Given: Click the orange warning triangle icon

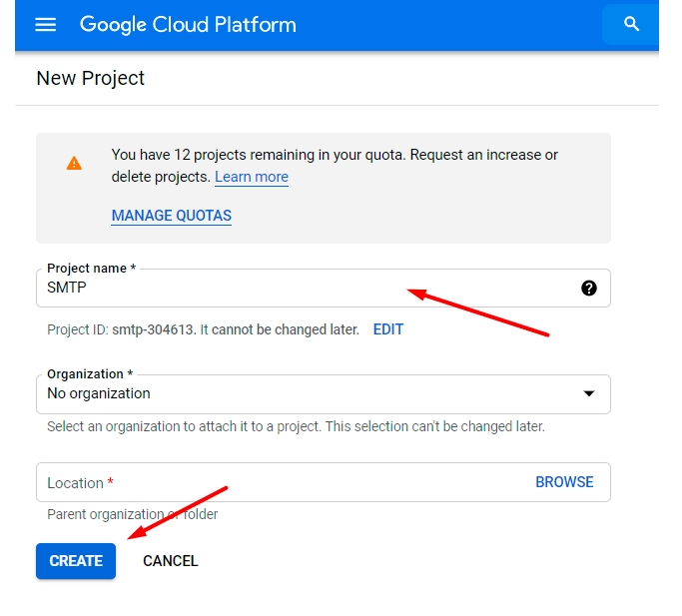Looking at the screenshot, I should pos(74,163).
